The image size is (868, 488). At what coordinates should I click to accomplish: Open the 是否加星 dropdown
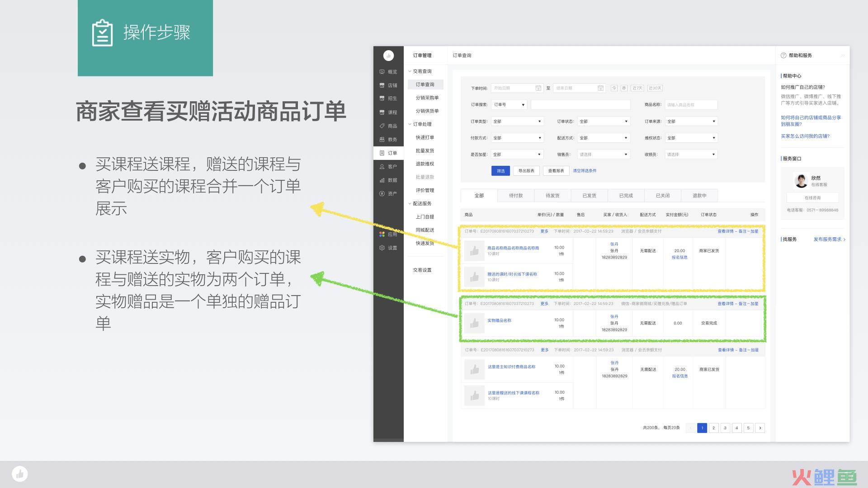tap(517, 155)
